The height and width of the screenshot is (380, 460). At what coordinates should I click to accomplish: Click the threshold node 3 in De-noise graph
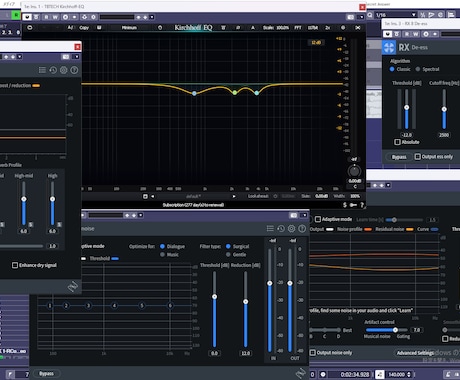pos(88,305)
